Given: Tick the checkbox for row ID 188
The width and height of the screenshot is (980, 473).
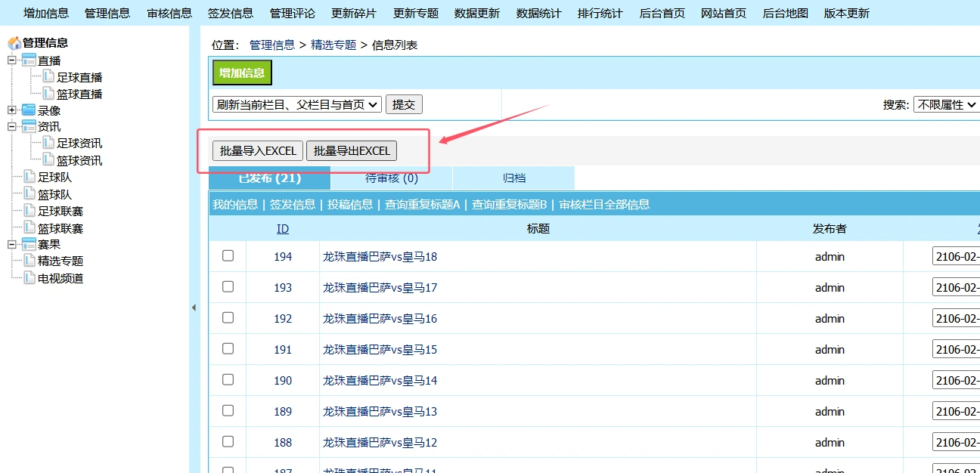Looking at the screenshot, I should (228, 442).
